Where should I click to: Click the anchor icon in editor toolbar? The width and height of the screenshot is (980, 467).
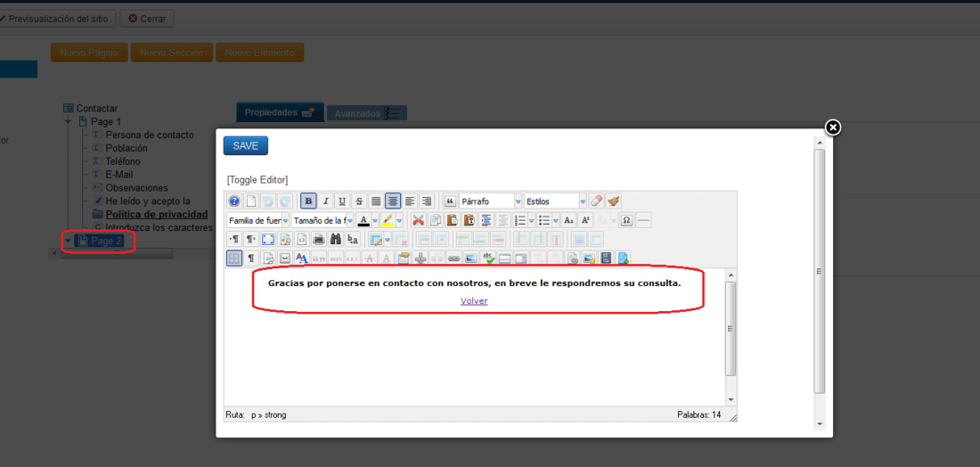pos(420,258)
